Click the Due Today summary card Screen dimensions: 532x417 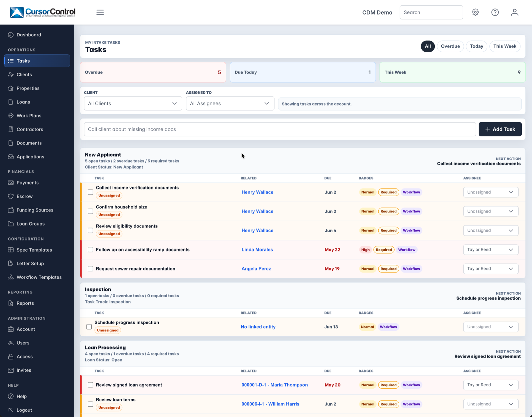[x=303, y=72]
